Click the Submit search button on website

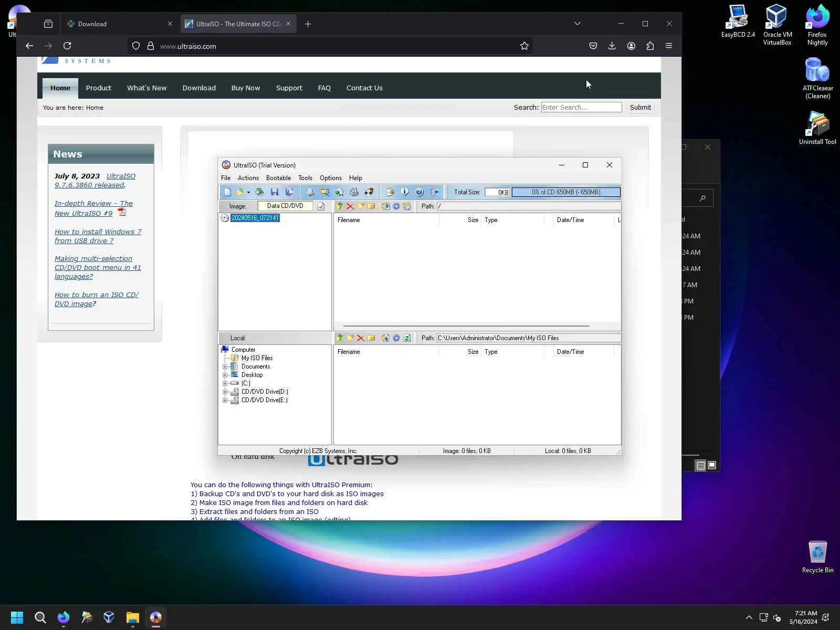(640, 108)
